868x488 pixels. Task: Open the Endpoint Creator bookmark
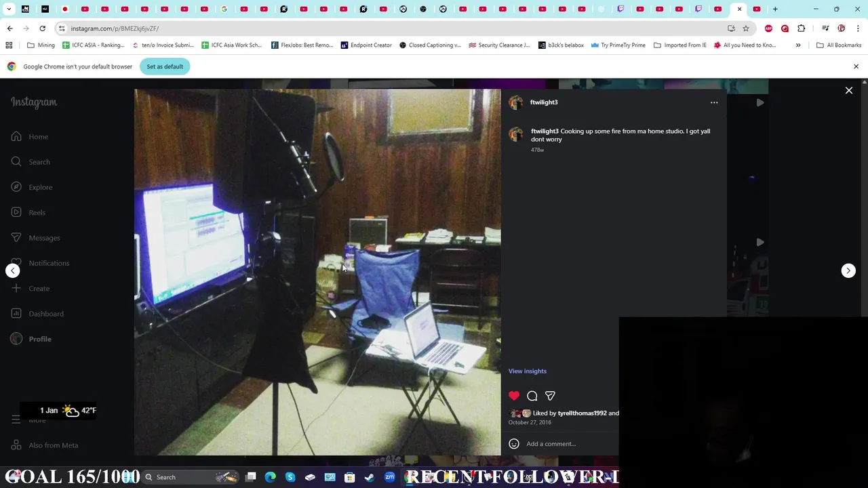click(x=366, y=45)
